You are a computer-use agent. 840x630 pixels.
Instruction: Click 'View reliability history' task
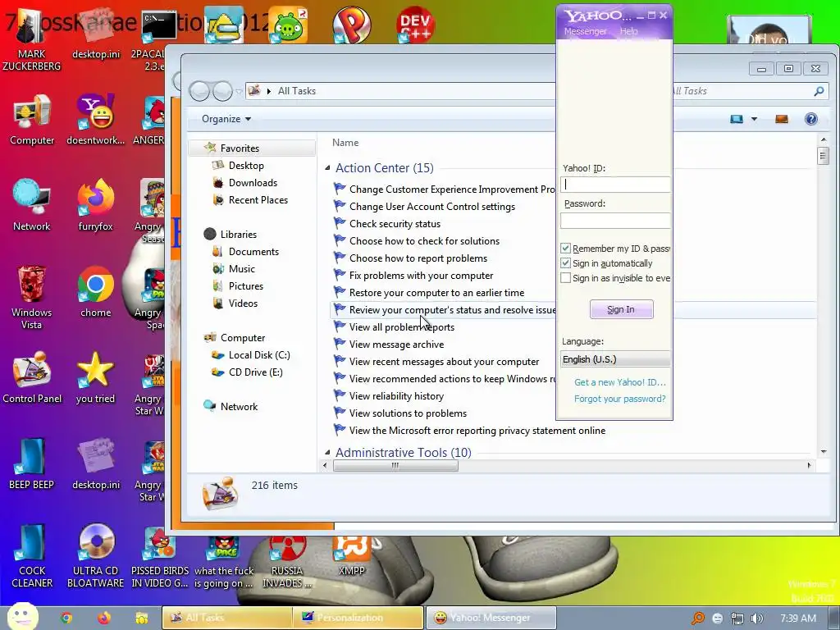click(x=396, y=396)
